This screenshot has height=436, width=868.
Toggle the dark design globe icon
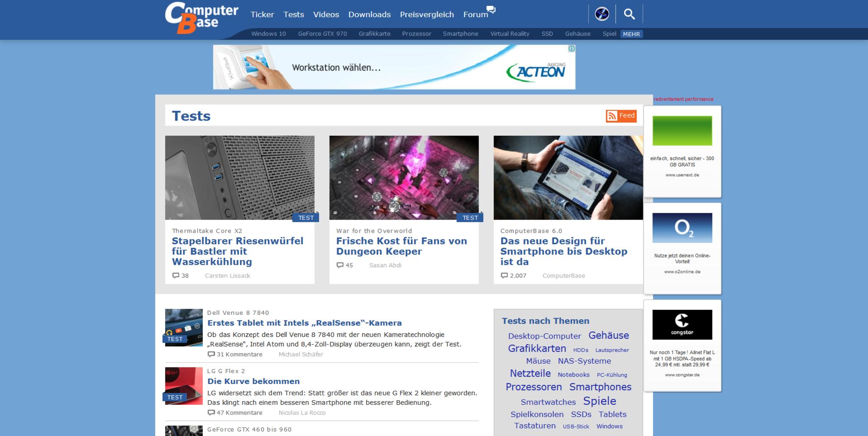click(602, 14)
